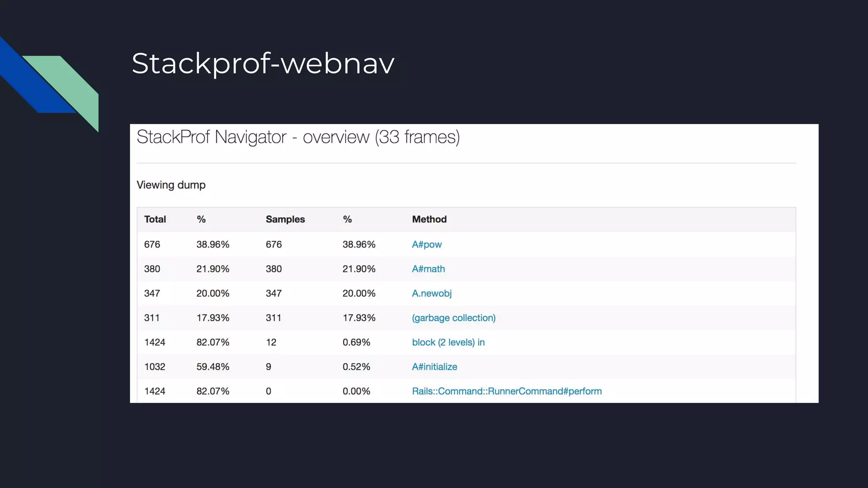Screen dimensions: 868x488
Task: Click the 'Viewing dump' text
Action: (171, 185)
